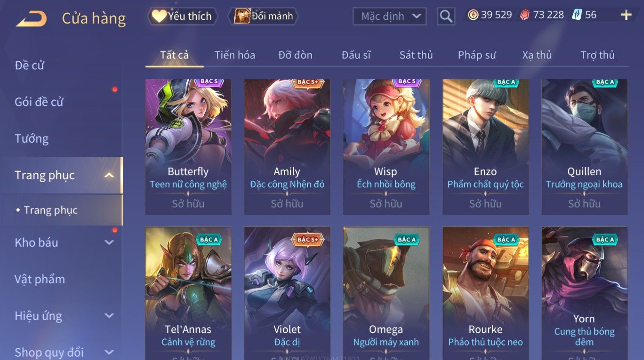Expand the Kho báu sidebar section

click(x=109, y=243)
